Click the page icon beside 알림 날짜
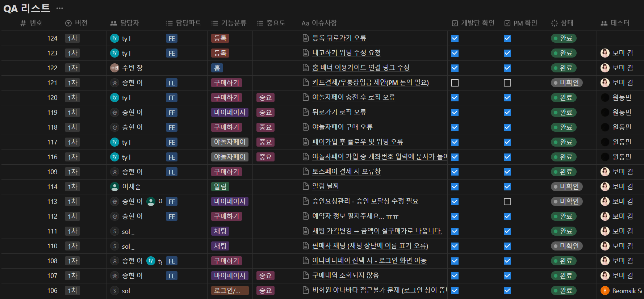Screen dimensions: 644x299 pyautogui.click(x=306, y=186)
